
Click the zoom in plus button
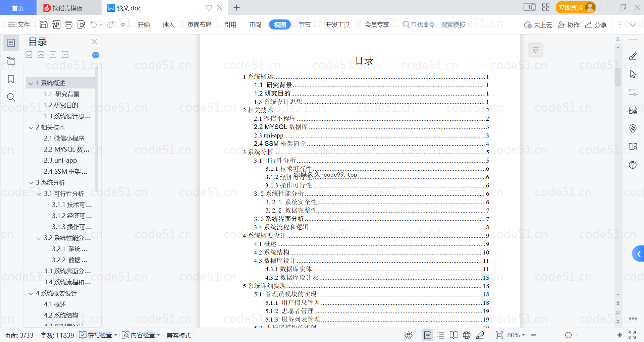click(620, 335)
